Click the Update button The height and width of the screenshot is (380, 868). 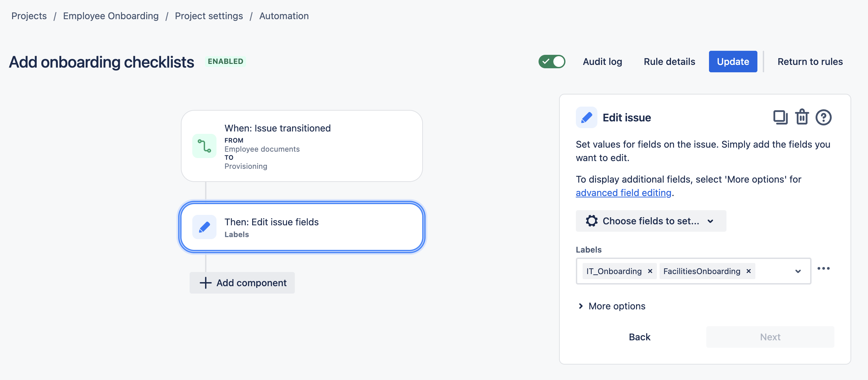click(733, 62)
